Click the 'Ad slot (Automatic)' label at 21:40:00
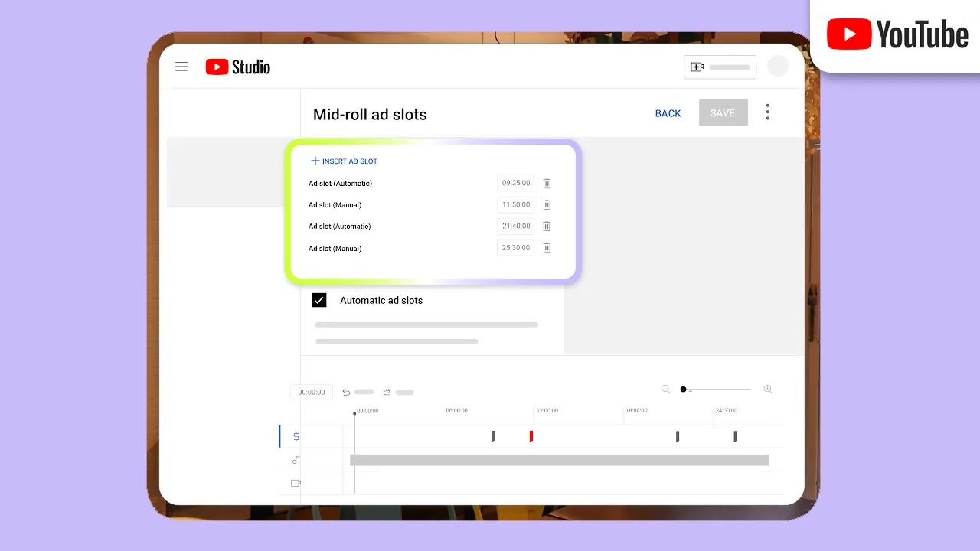 (340, 227)
